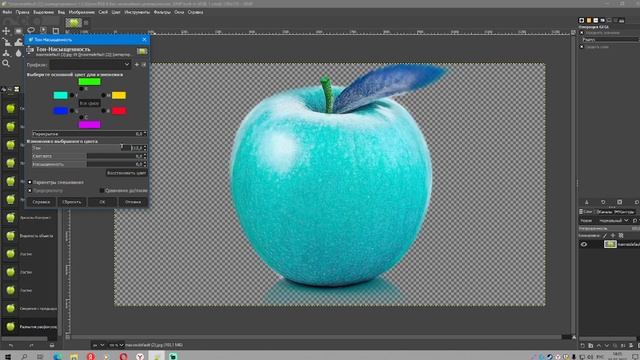Select magenta primary color radio button
640x360 pixels.
(x=81, y=117)
